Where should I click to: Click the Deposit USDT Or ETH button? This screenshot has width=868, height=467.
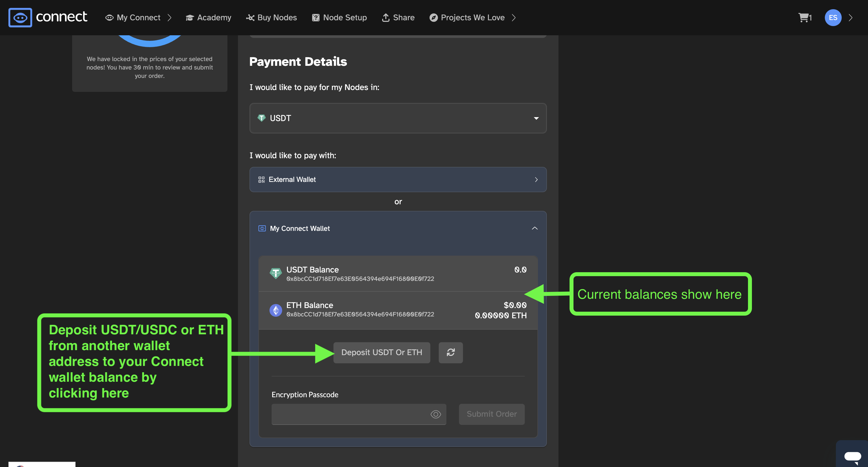coord(381,352)
